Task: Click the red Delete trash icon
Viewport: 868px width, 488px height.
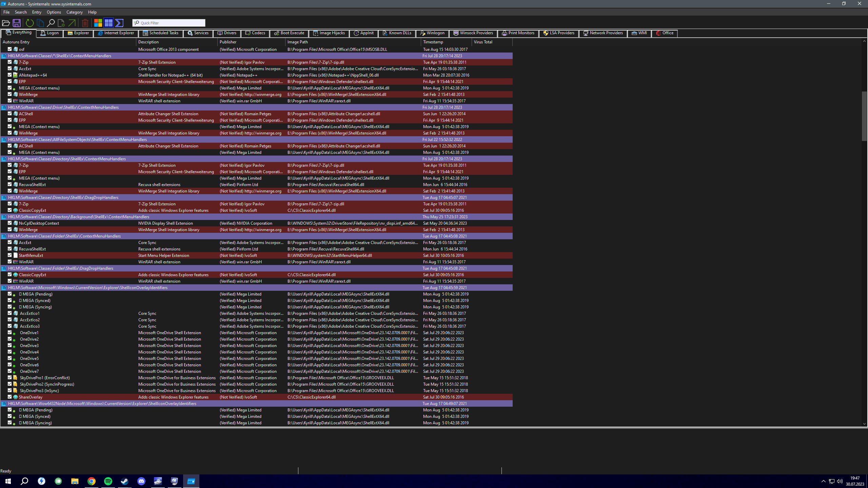Action: pos(85,23)
